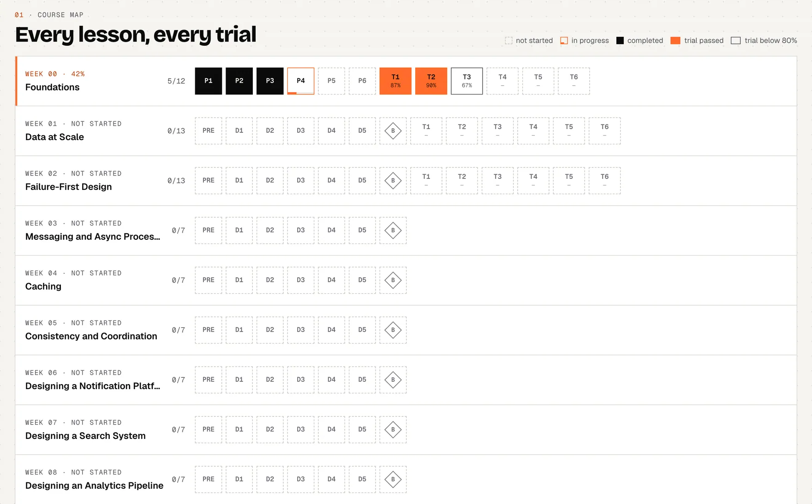Click the Data at Scale title
This screenshot has width=812, height=504.
tap(54, 137)
